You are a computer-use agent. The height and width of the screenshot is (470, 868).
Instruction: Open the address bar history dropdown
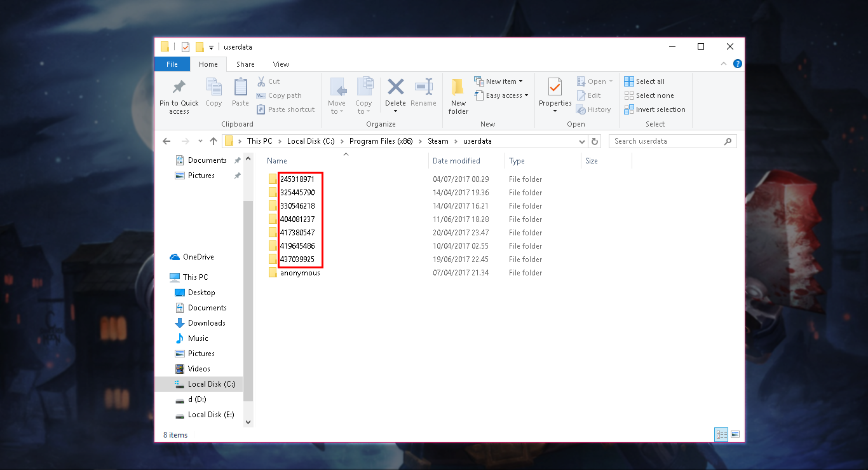(582, 141)
